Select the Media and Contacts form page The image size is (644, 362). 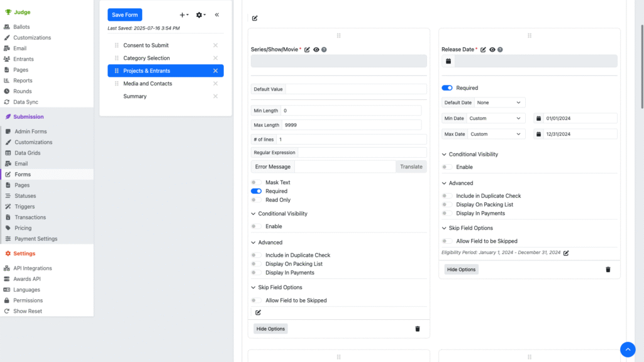tap(147, 84)
